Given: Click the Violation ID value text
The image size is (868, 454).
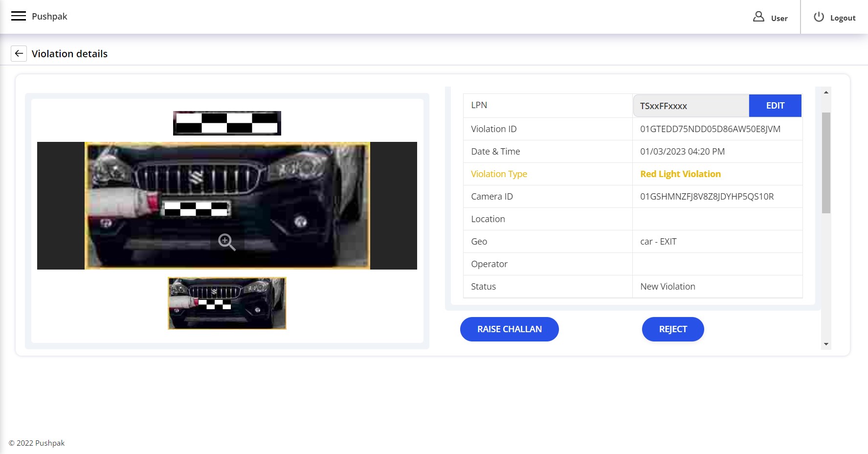Looking at the screenshot, I should tap(710, 129).
